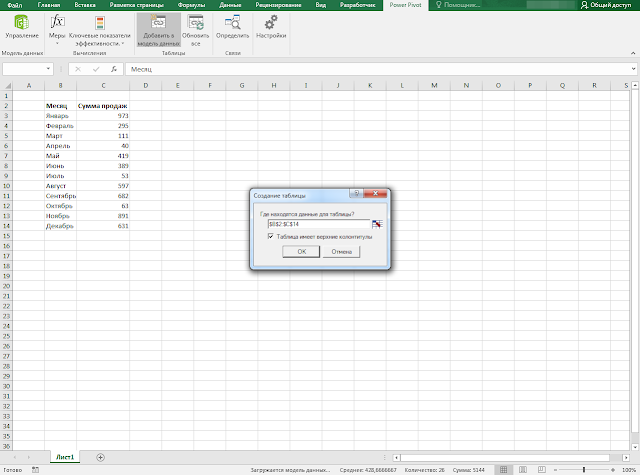This screenshot has height=475, width=640.
Task: Add a new worksheet
Action: [100, 457]
